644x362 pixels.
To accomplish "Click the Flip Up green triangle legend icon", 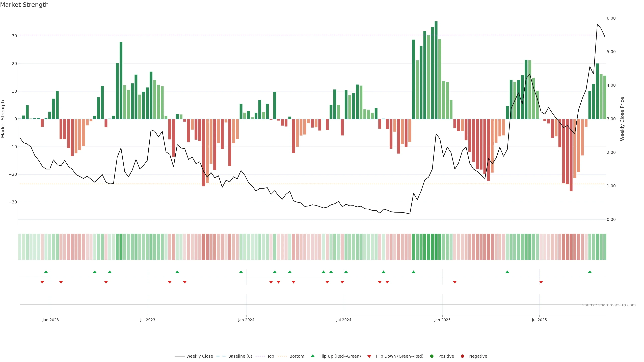I will click(312, 356).
